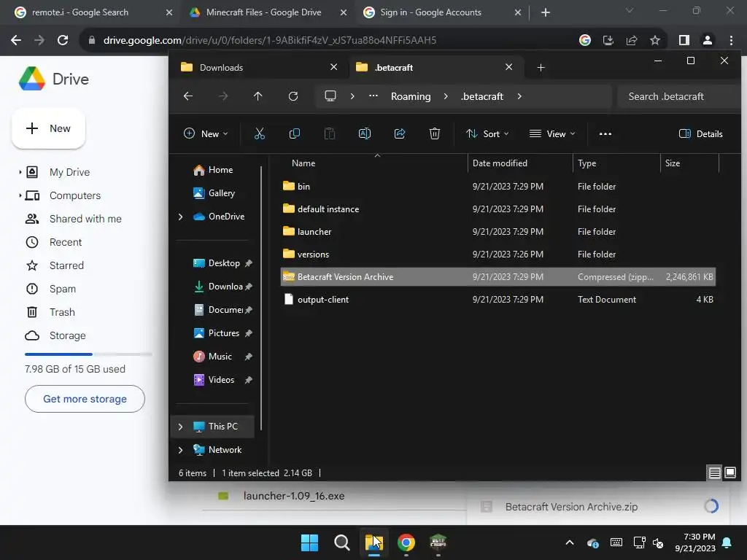Screen dimensions: 747x560
Task: Click the Copy icon in Explorer toolbar
Action: 295,134
